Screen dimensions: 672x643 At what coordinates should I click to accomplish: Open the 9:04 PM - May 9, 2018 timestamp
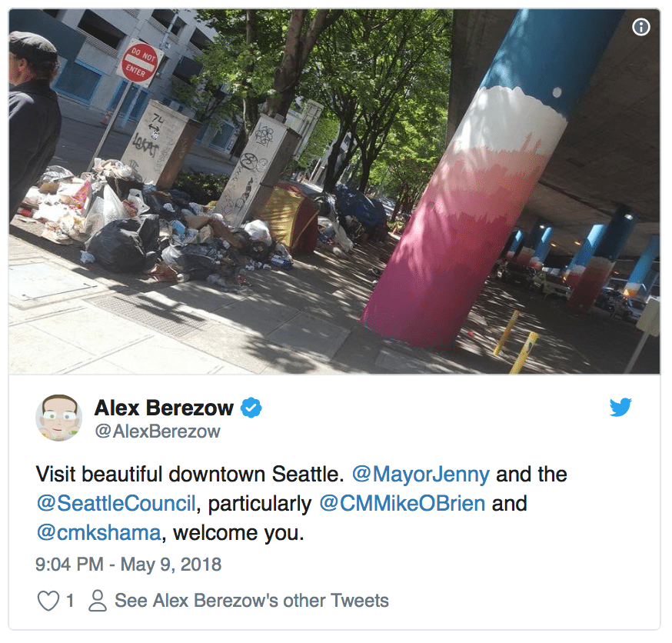click(128, 564)
